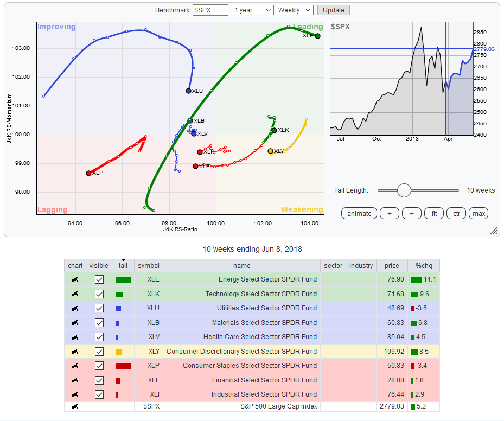
Task: Zoom out with the minus button
Action: click(412, 213)
